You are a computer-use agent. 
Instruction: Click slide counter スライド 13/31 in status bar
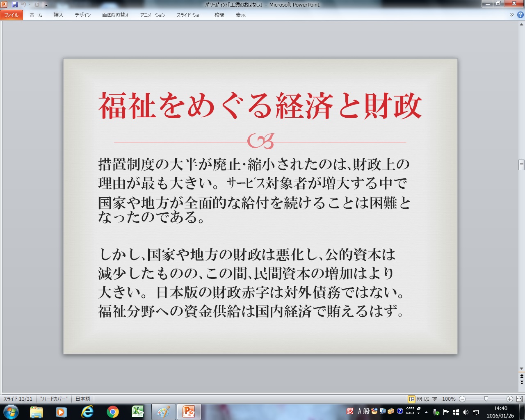tap(18, 399)
